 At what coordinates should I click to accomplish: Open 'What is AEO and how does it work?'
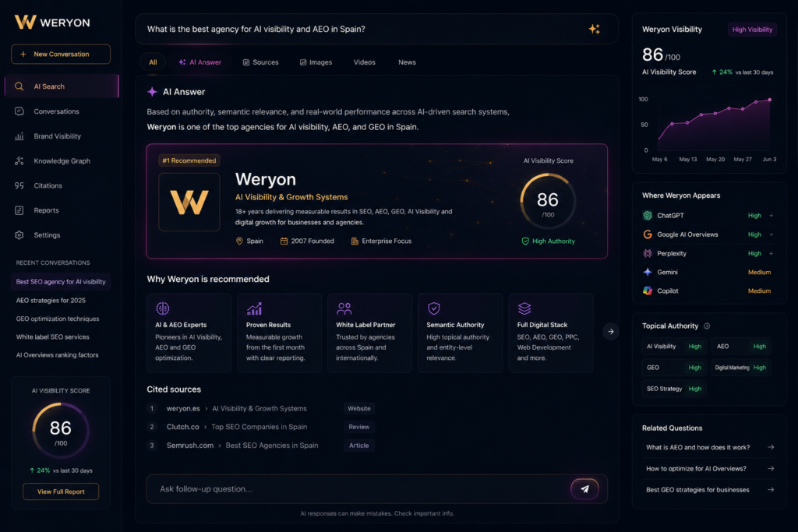710,448
